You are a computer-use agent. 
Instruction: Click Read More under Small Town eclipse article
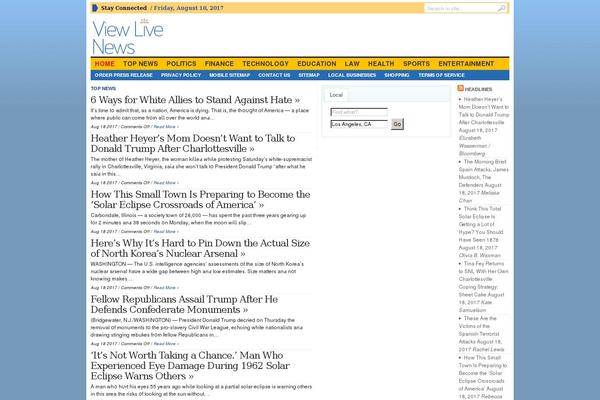166,232
